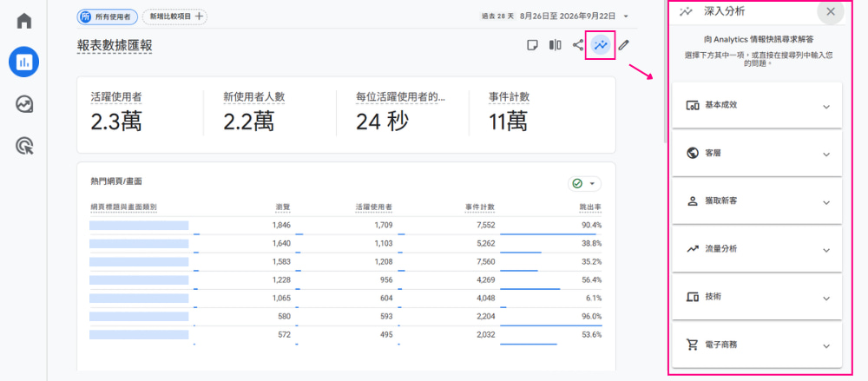This screenshot has width=868, height=381.
Task: Open the date range dropdown arrow
Action: (x=626, y=16)
